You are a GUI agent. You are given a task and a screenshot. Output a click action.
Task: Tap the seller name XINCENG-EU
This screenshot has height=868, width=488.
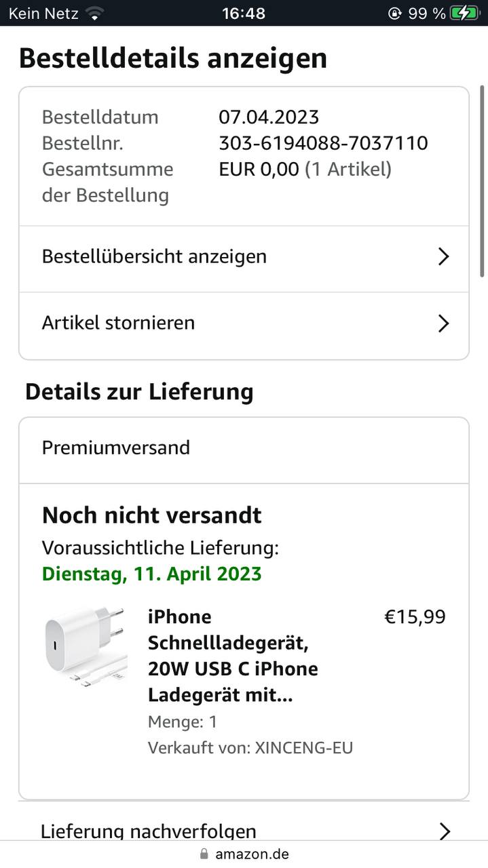[303, 747]
